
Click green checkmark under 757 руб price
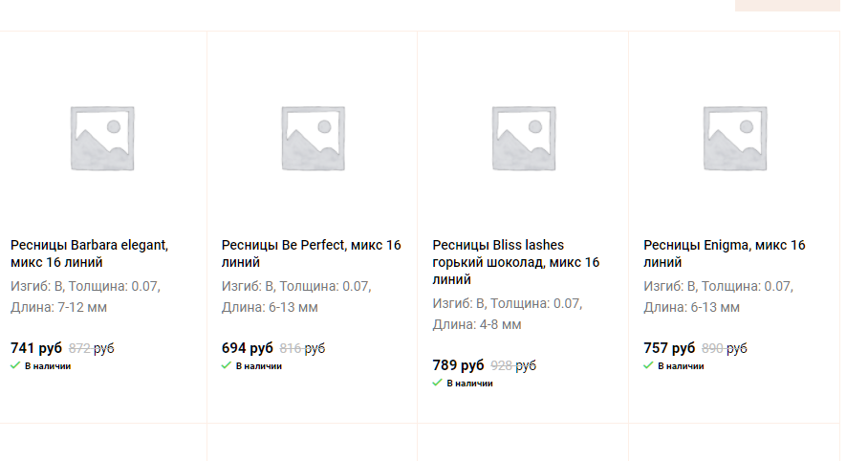pyautogui.click(x=648, y=365)
